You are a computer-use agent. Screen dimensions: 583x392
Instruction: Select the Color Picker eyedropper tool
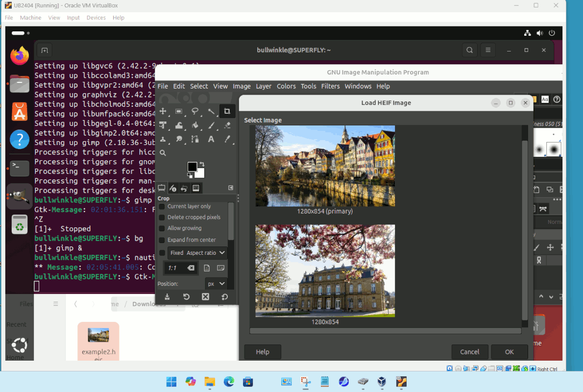click(x=227, y=139)
